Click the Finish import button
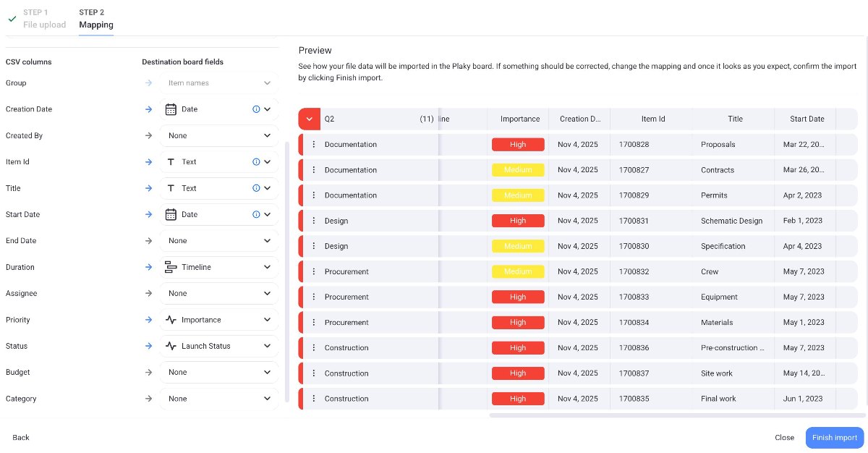The height and width of the screenshot is (453, 868). (x=834, y=438)
